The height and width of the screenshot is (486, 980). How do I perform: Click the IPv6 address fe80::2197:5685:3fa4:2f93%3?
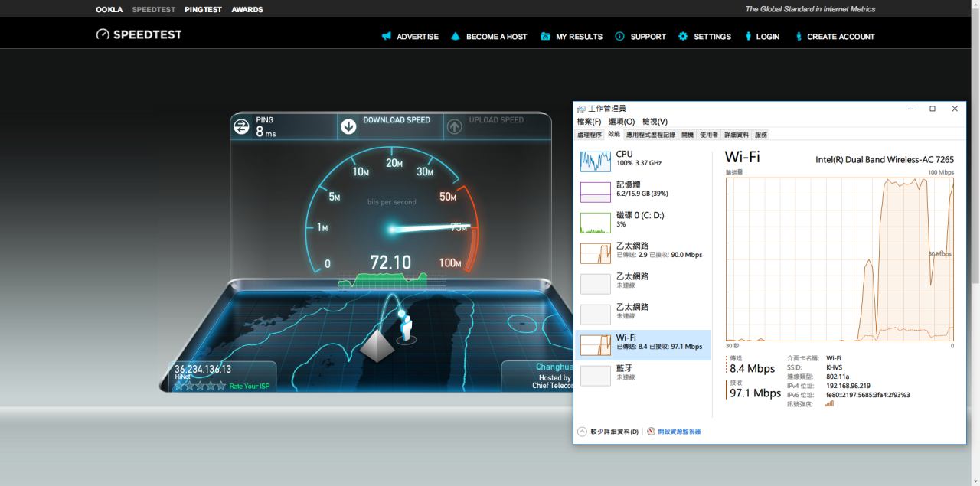pos(868,395)
